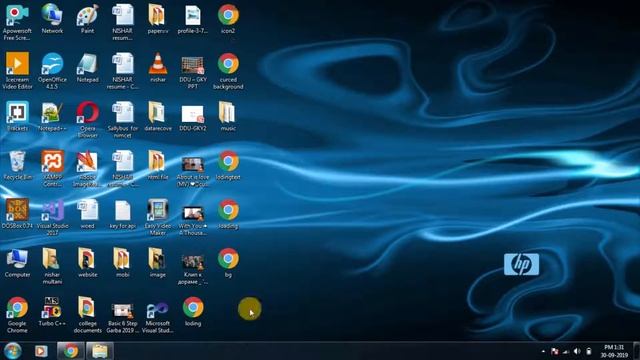
Task: Select the Sallybus for nimcet document
Action: tap(122, 119)
